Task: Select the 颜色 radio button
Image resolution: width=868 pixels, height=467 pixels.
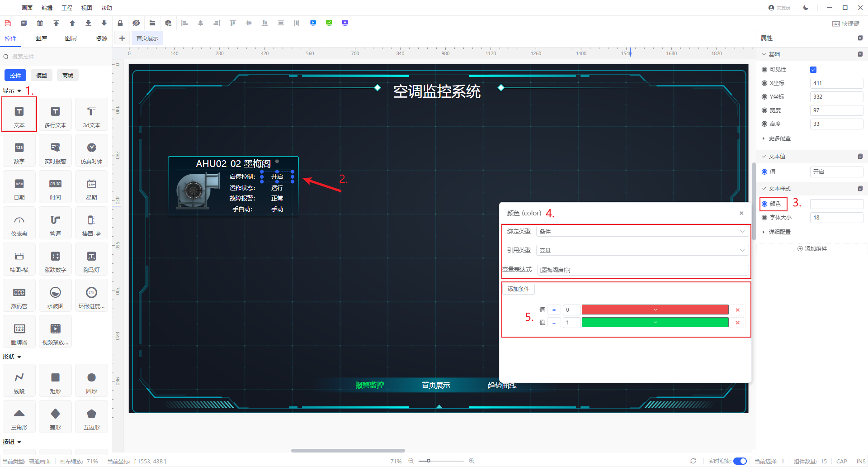Action: click(x=764, y=204)
